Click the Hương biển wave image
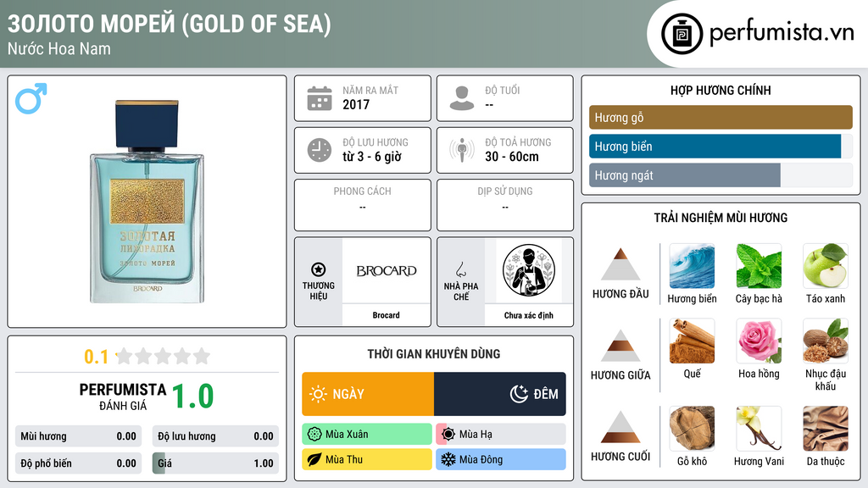868x488 pixels. click(692, 266)
